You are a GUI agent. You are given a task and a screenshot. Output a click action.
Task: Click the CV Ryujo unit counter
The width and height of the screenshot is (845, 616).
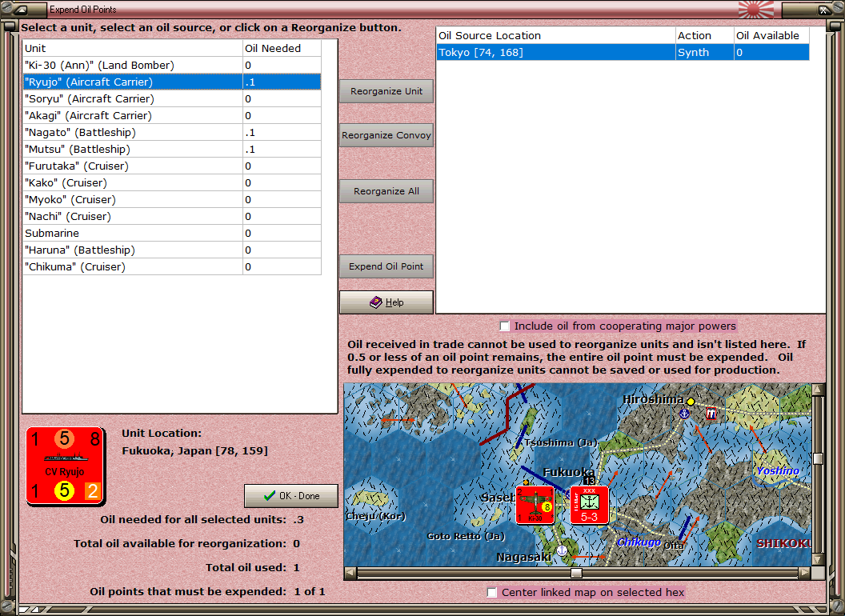pos(65,466)
